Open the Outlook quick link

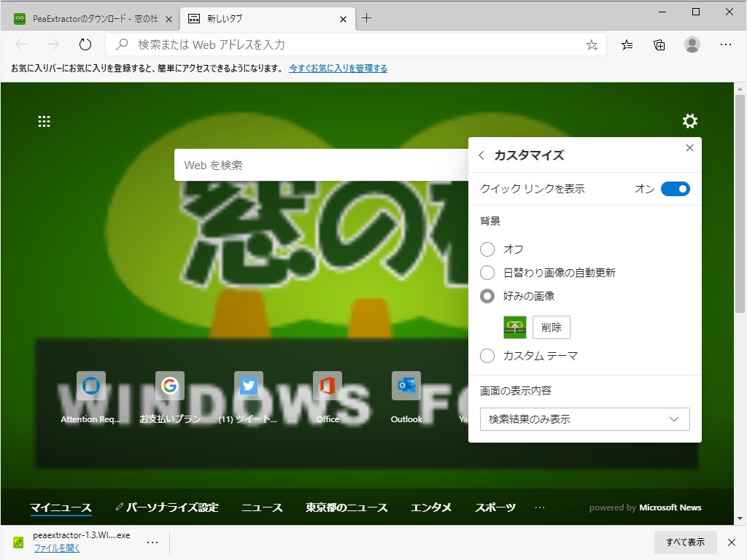(x=406, y=386)
